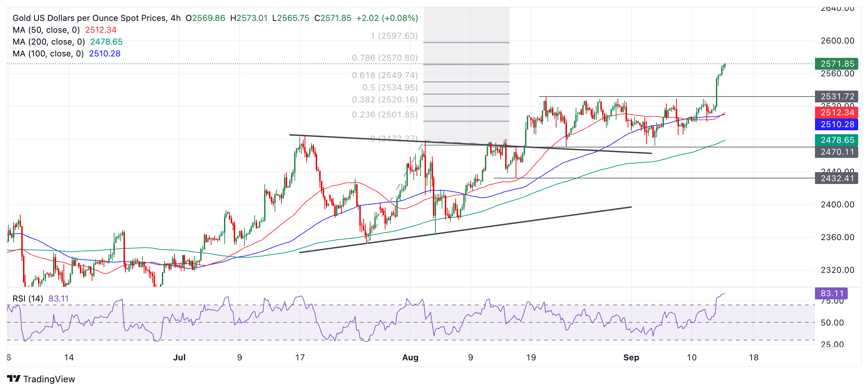Click the Fibonacci 1 (2597.63) level label
The image size is (868, 391).
coord(394,36)
